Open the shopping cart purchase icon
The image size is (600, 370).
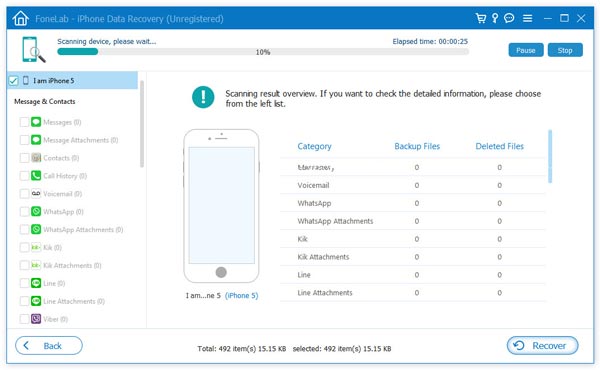click(x=480, y=18)
